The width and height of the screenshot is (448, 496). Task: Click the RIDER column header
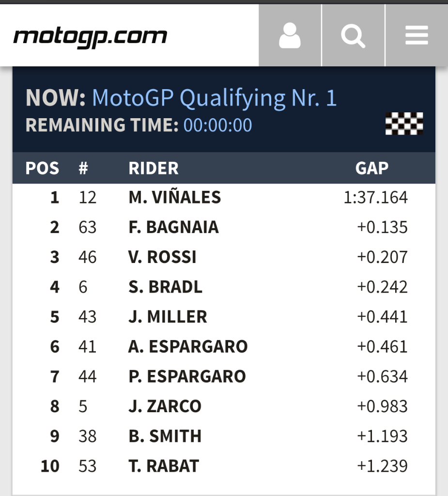point(154,169)
